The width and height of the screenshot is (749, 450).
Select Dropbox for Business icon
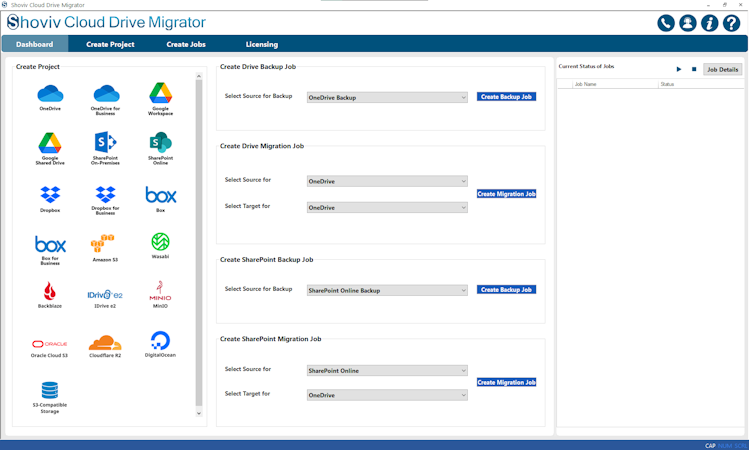coord(105,194)
